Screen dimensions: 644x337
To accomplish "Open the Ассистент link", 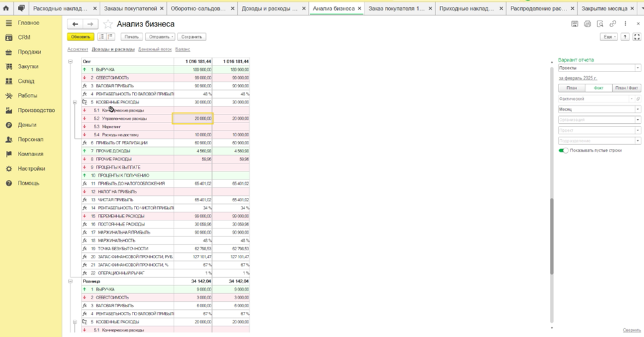I will point(78,49).
